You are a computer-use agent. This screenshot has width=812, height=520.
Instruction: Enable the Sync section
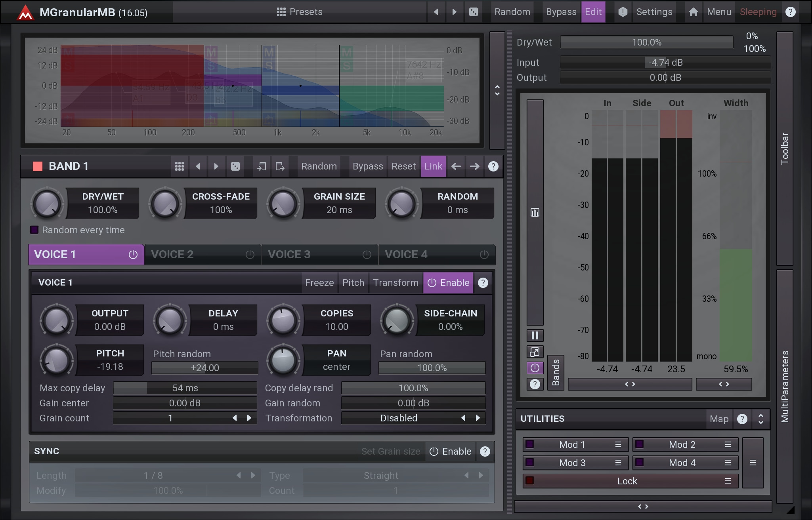point(450,451)
